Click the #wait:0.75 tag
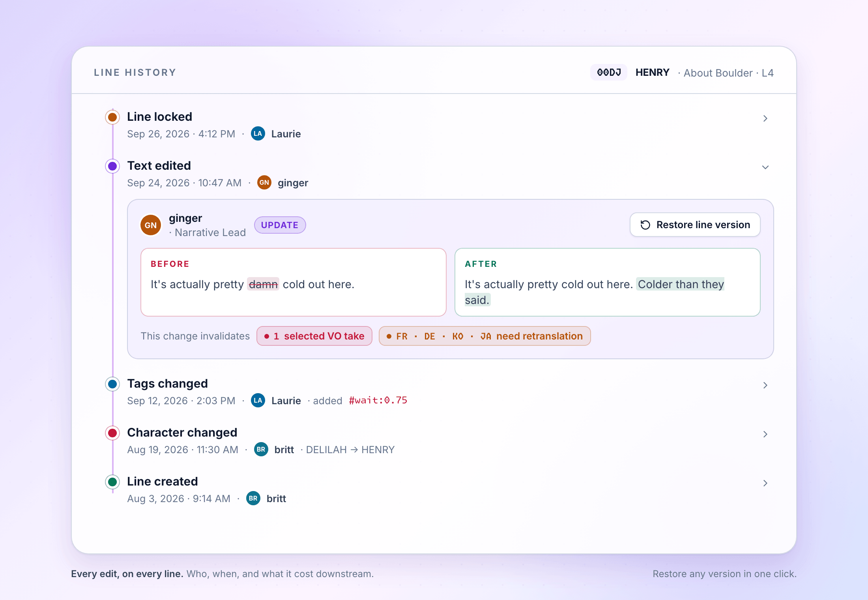 (378, 401)
